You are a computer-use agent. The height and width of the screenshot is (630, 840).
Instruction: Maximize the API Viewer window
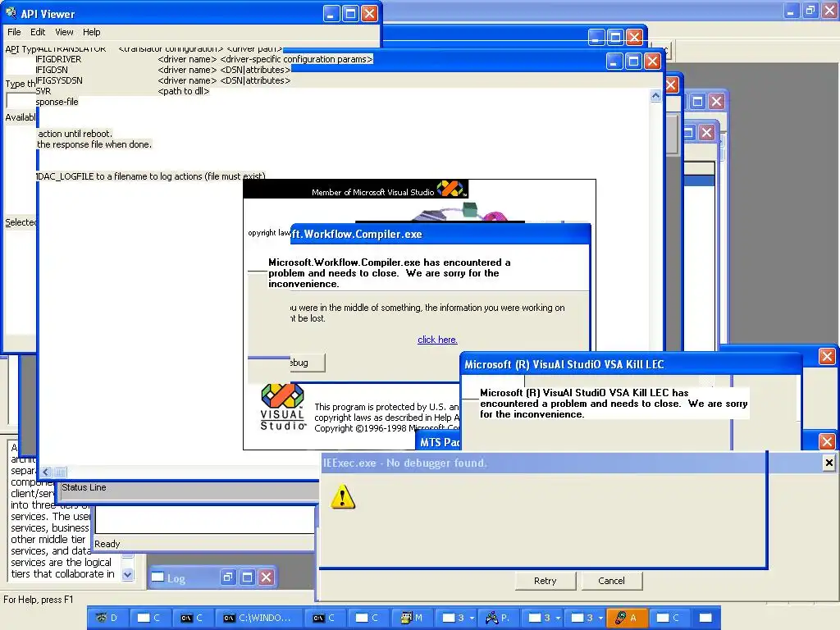(x=350, y=13)
